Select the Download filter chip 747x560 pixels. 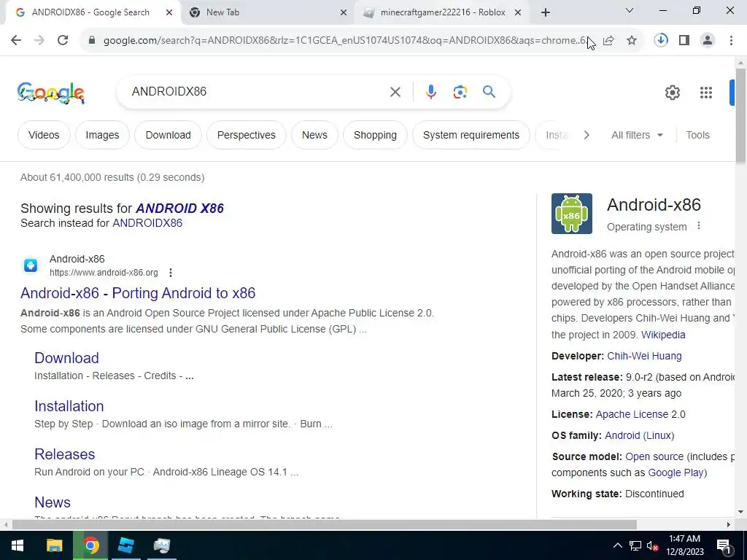169,135
